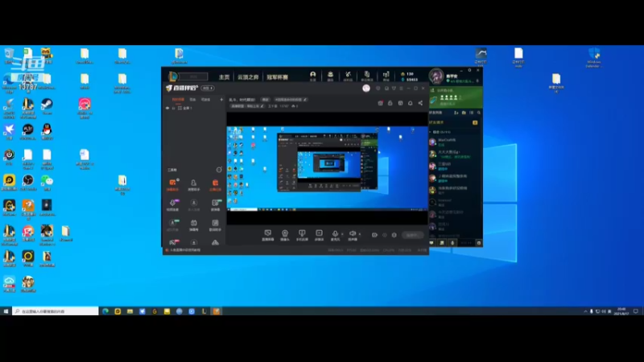The height and width of the screenshot is (362, 644).
Task: Open the loot hammer icon in League client
Action: [x=348, y=76]
